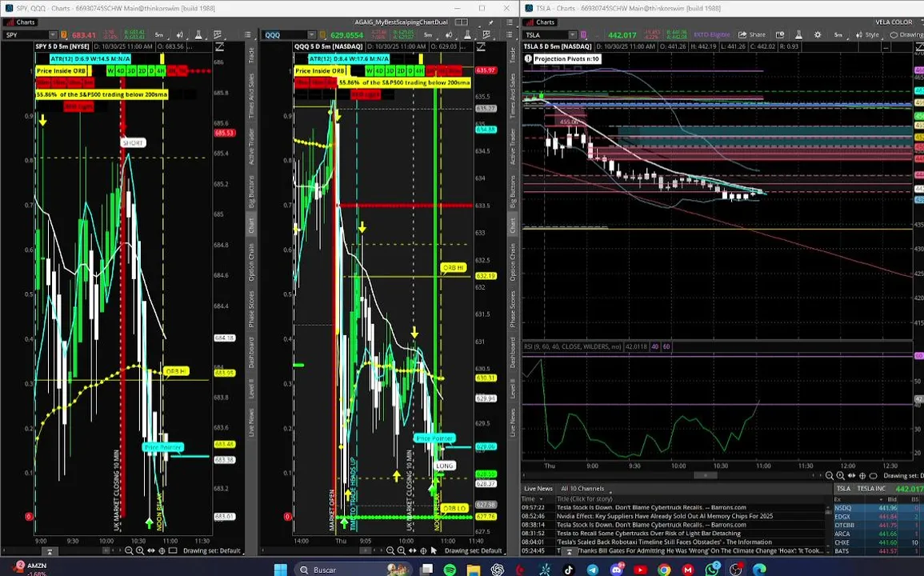
Task: Open the drawings tool icon on SPY toolbar
Action: 218,34
